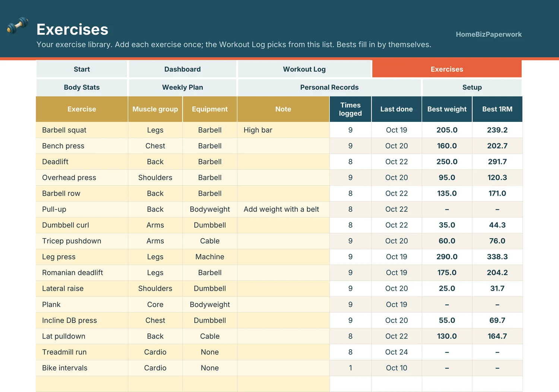Click the Deadlift exercise name
Viewport: 559px width, 392px height.
[x=55, y=162]
